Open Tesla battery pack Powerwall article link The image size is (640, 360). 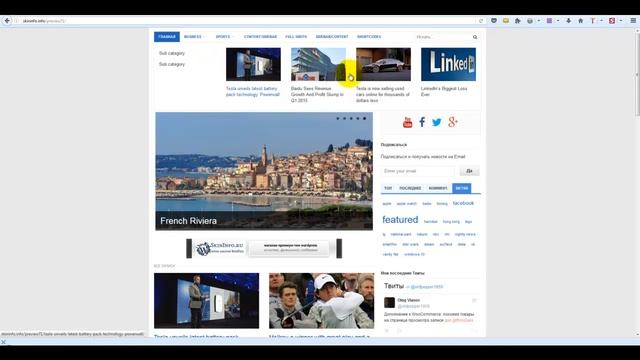(x=253, y=91)
